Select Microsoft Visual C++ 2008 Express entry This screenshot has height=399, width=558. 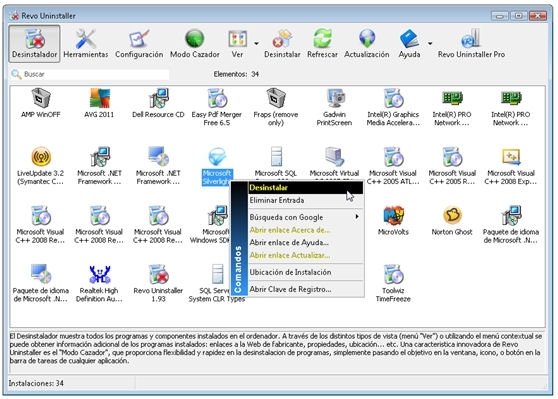tap(511, 166)
